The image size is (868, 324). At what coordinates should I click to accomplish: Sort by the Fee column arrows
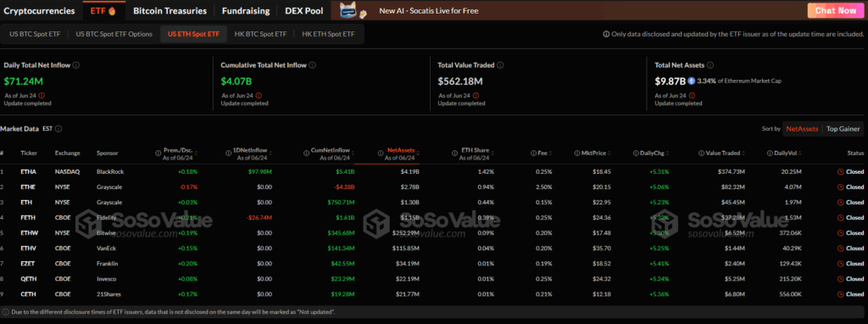[551, 153]
